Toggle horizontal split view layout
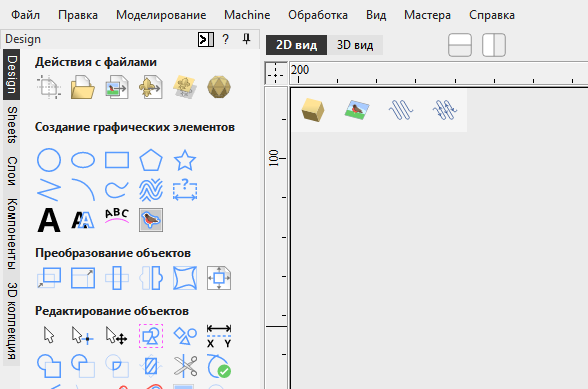 [460, 45]
